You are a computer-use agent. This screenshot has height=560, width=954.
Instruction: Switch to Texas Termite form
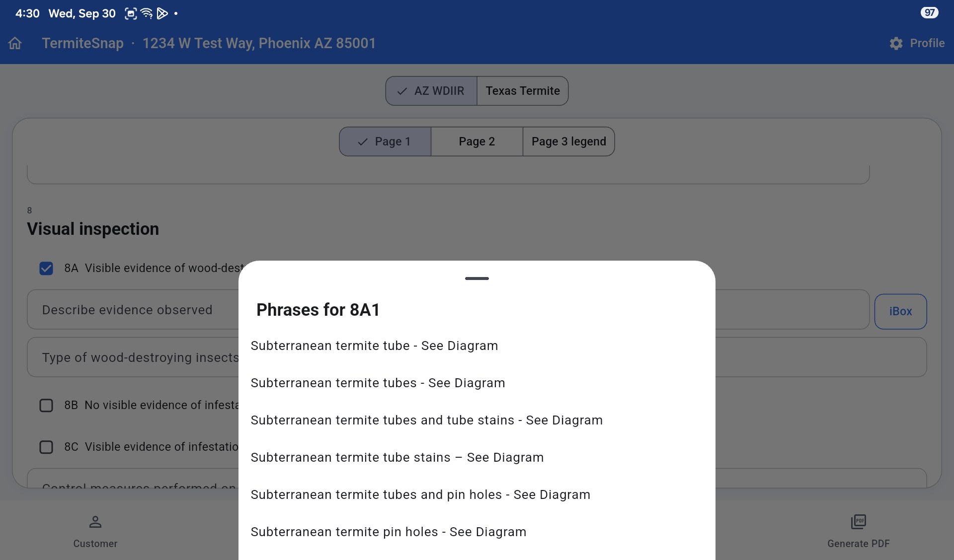click(523, 91)
